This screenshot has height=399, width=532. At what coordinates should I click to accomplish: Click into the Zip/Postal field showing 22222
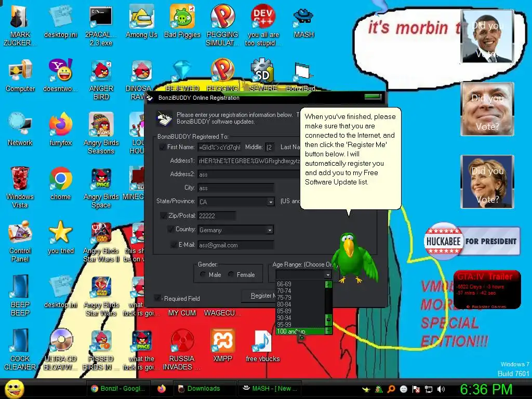[x=217, y=216]
